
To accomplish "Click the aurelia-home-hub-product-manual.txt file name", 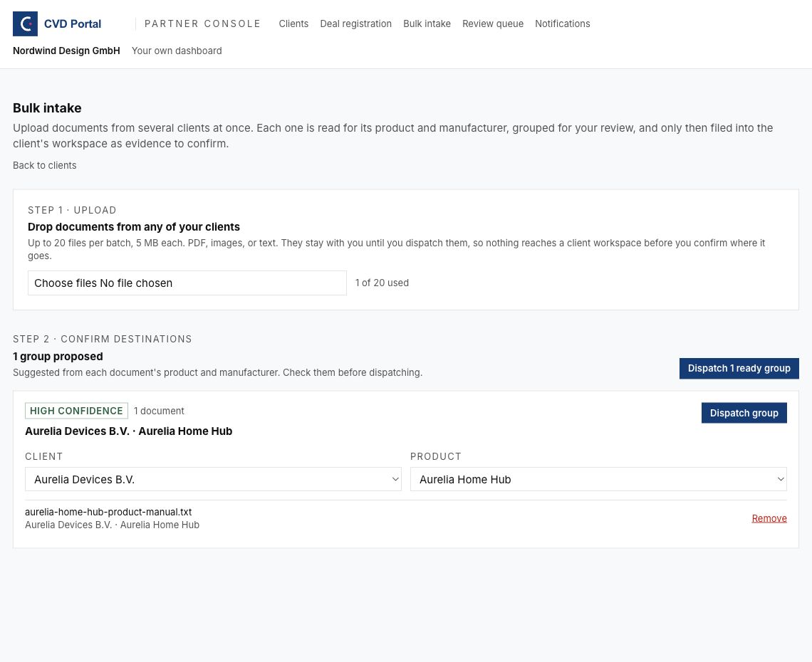I will click(x=108, y=512).
